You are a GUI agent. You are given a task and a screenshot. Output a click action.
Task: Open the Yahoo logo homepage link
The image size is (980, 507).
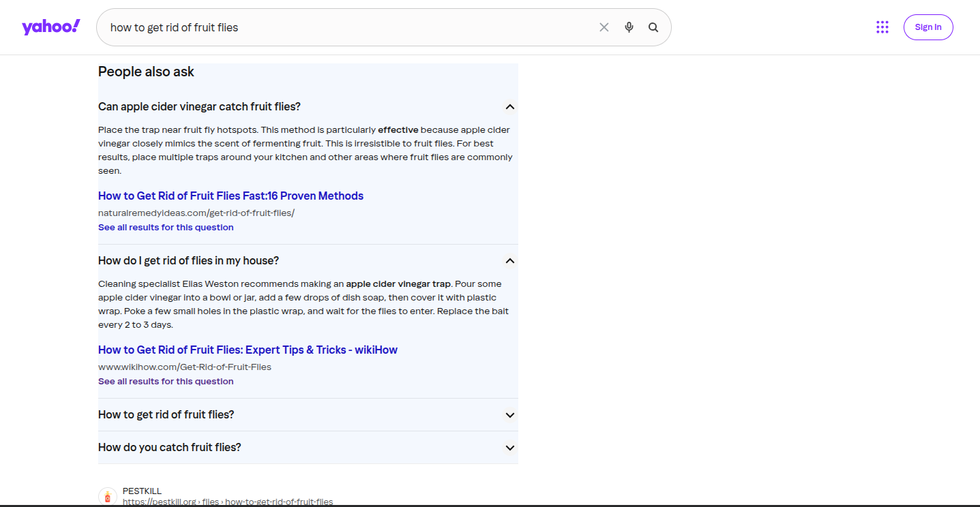point(51,27)
